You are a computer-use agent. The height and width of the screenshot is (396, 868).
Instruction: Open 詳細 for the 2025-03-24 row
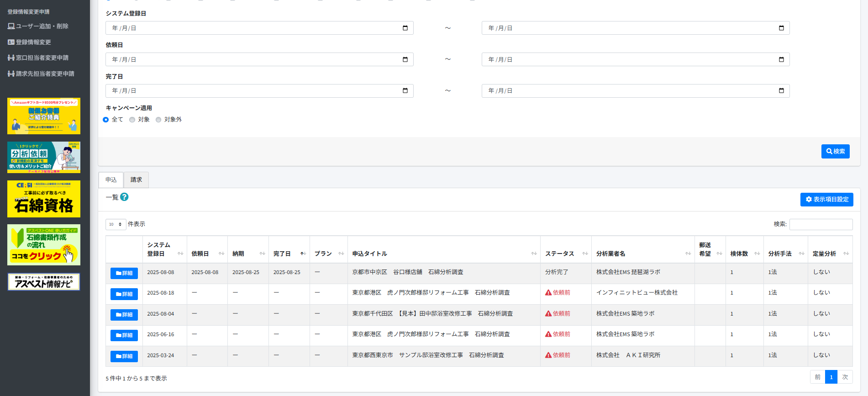tap(124, 356)
